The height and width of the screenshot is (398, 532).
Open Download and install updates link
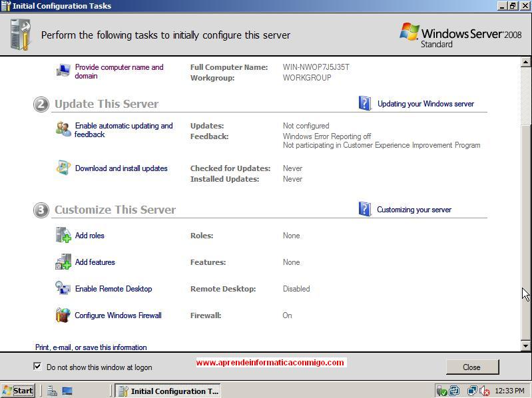pyautogui.click(x=121, y=168)
